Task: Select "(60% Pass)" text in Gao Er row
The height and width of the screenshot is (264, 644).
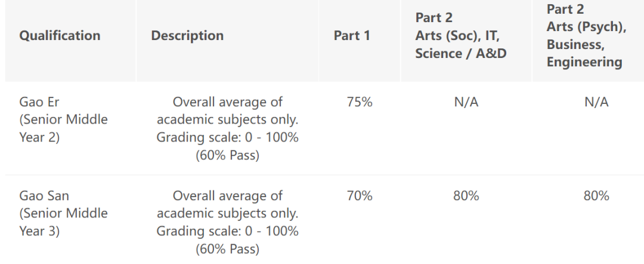Action: click(227, 155)
